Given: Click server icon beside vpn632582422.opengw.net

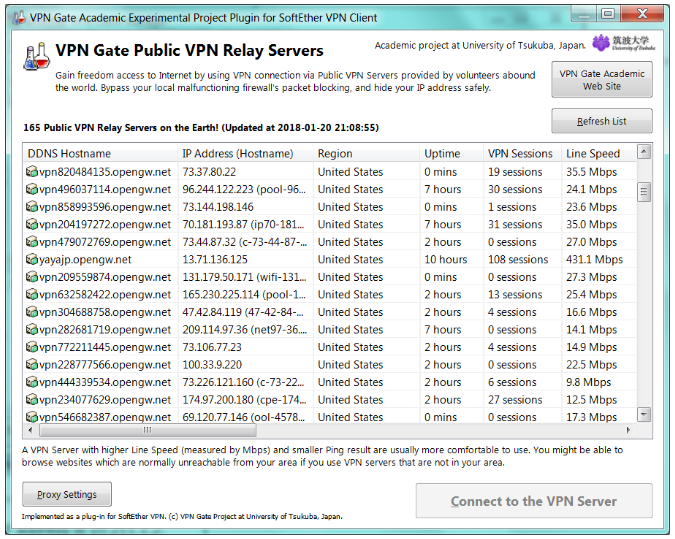Looking at the screenshot, I should (x=32, y=294).
